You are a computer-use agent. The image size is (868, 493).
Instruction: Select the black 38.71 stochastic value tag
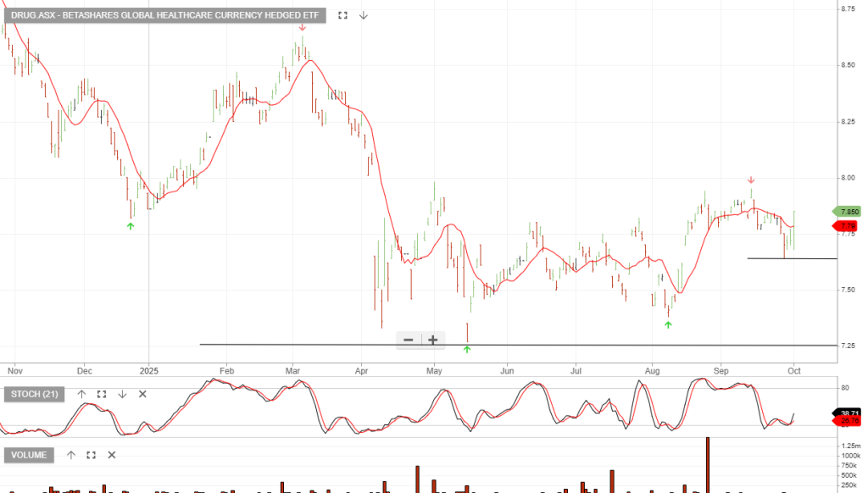tap(848, 412)
